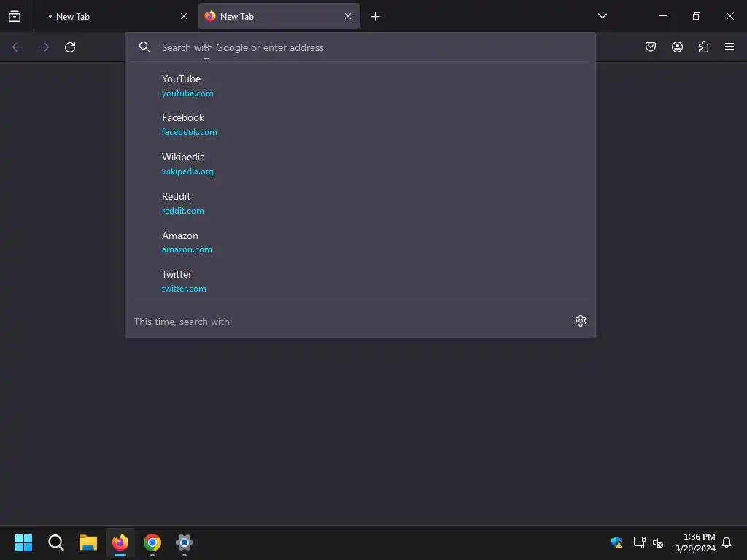Viewport: 747px width, 560px height.
Task: Open the Extensions puzzle icon
Action: point(703,47)
